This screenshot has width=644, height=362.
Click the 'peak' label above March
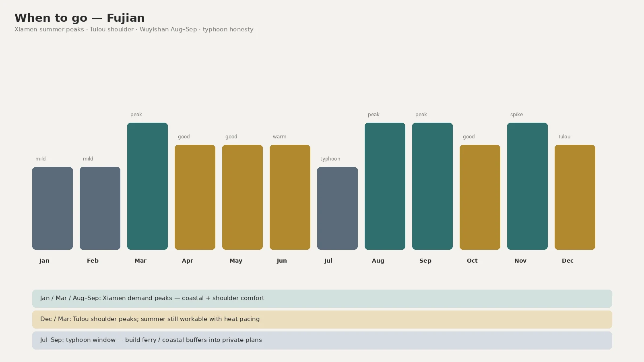136,115
